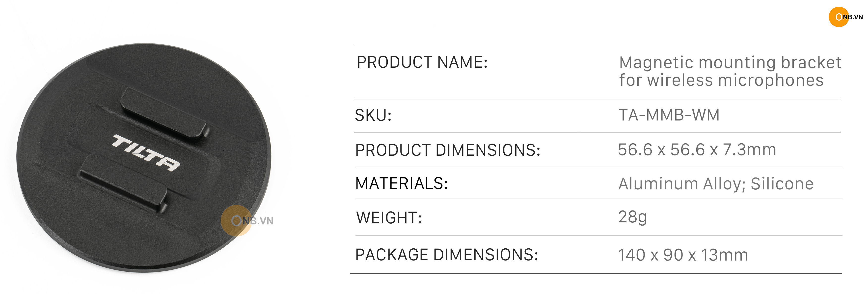Select the Aluminum Alloy; Silicone text
The height and width of the screenshot is (294, 868).
click(716, 184)
